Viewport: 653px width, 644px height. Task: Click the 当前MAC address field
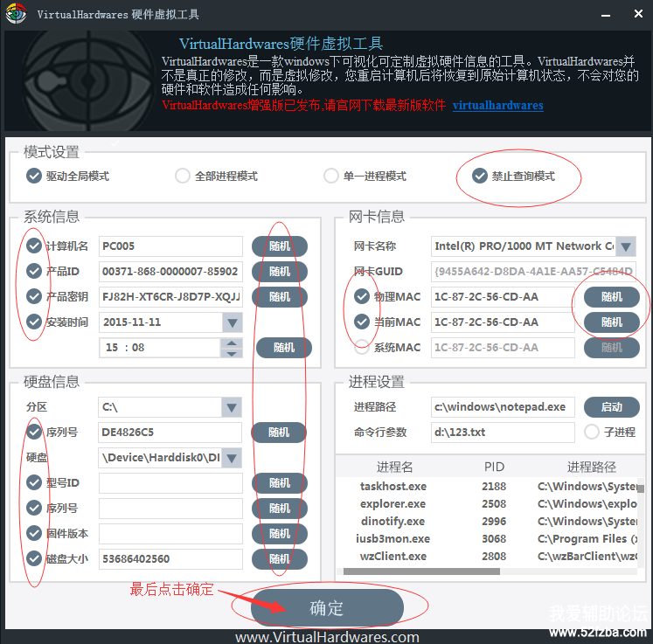tap(503, 322)
